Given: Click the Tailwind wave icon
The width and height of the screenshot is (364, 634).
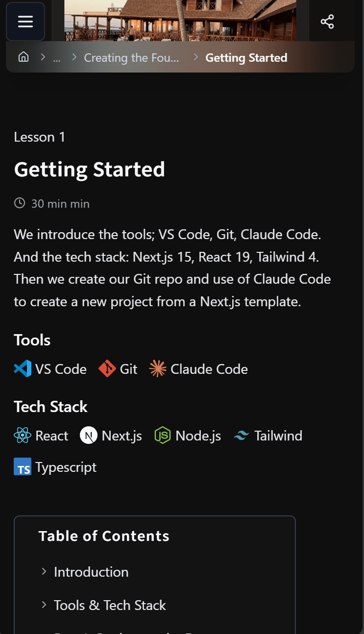Looking at the screenshot, I should click(x=241, y=436).
